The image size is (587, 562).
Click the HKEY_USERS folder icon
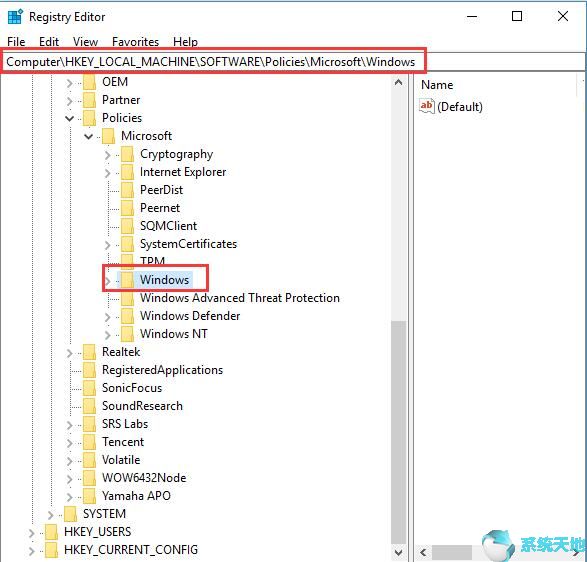coord(51,532)
